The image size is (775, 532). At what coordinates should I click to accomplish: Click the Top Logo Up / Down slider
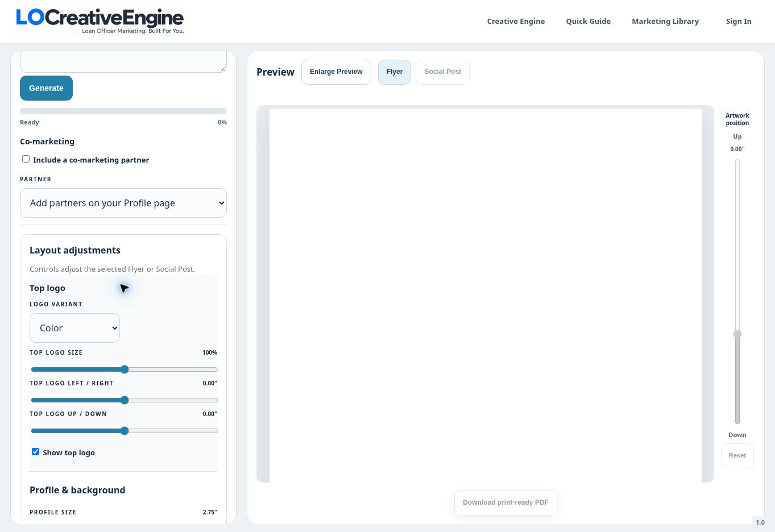124,431
